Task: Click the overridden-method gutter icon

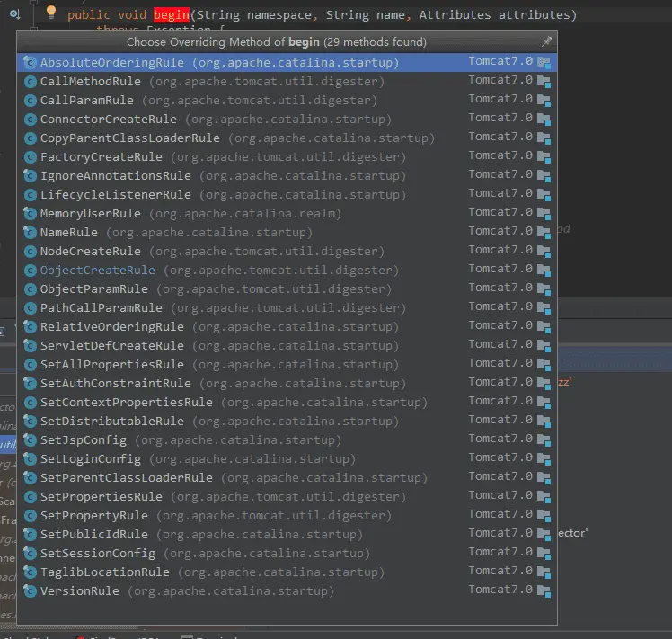Action: coord(14,14)
